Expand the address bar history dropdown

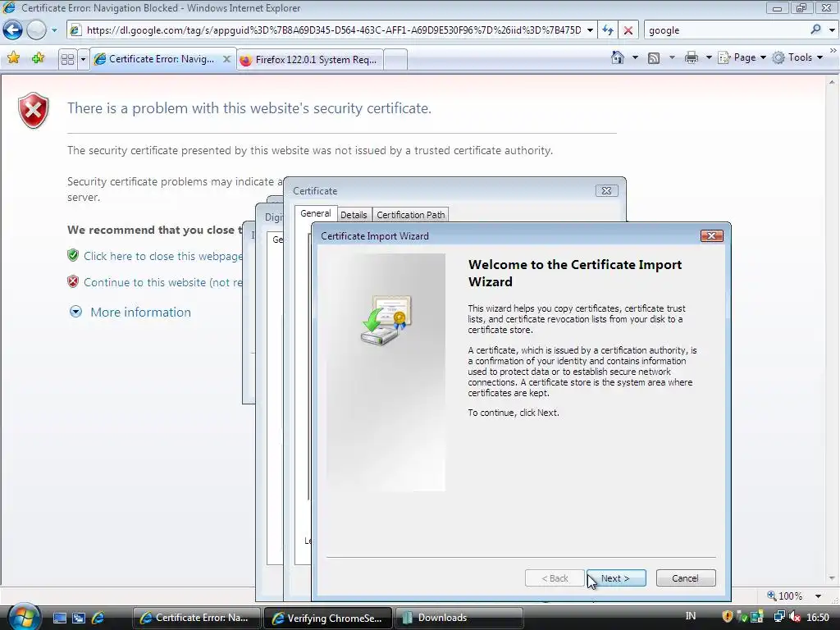[x=590, y=30]
